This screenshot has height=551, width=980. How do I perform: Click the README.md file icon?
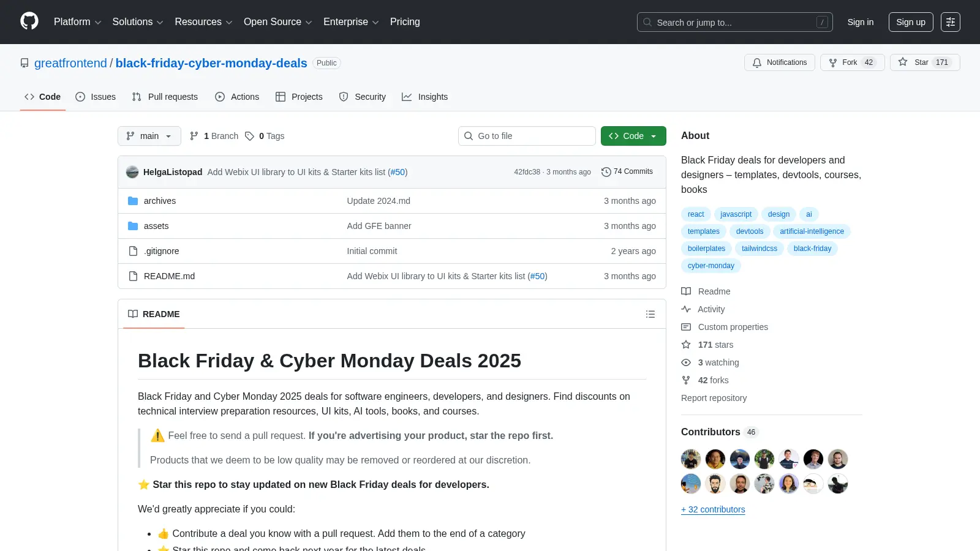pos(133,276)
